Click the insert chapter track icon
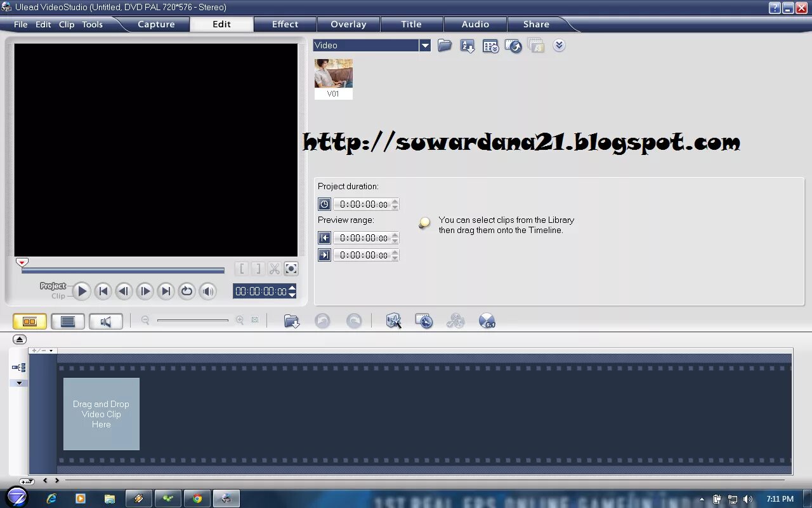This screenshot has width=812, height=508. click(18, 368)
